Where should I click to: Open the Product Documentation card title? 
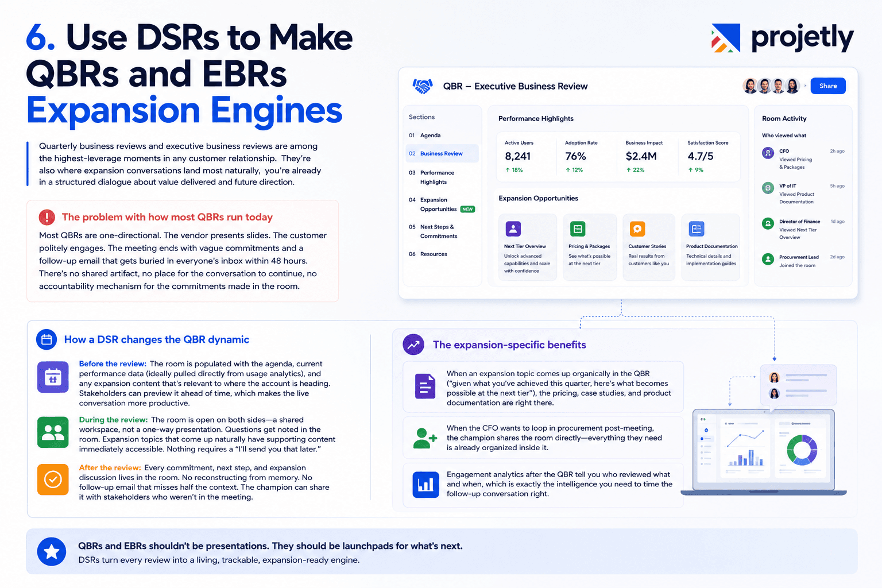[712, 246]
